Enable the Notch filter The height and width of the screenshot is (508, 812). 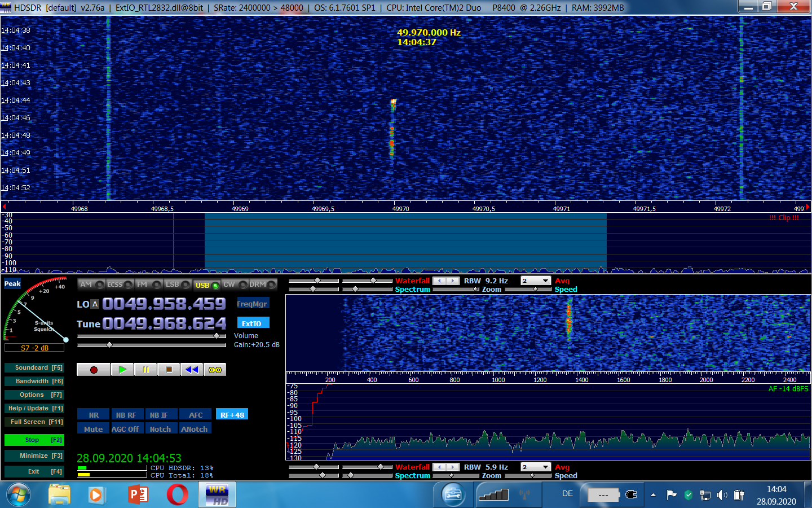(160, 429)
